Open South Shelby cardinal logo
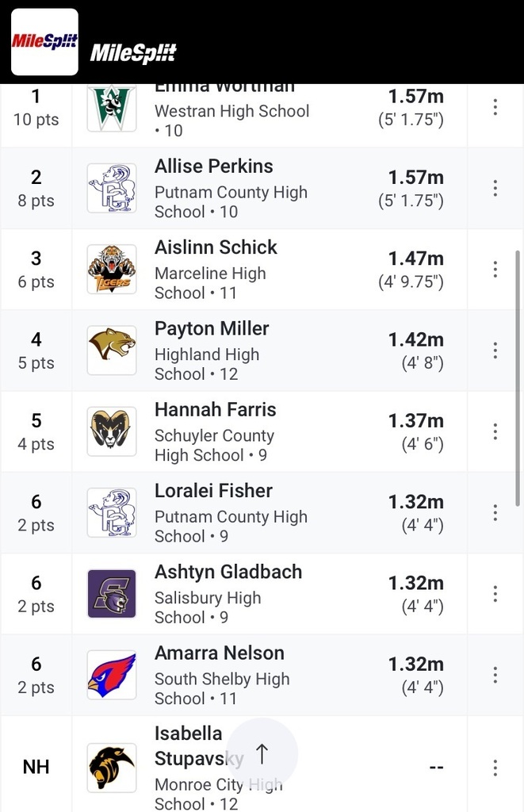Image resolution: width=524 pixels, height=812 pixels. coord(112,676)
